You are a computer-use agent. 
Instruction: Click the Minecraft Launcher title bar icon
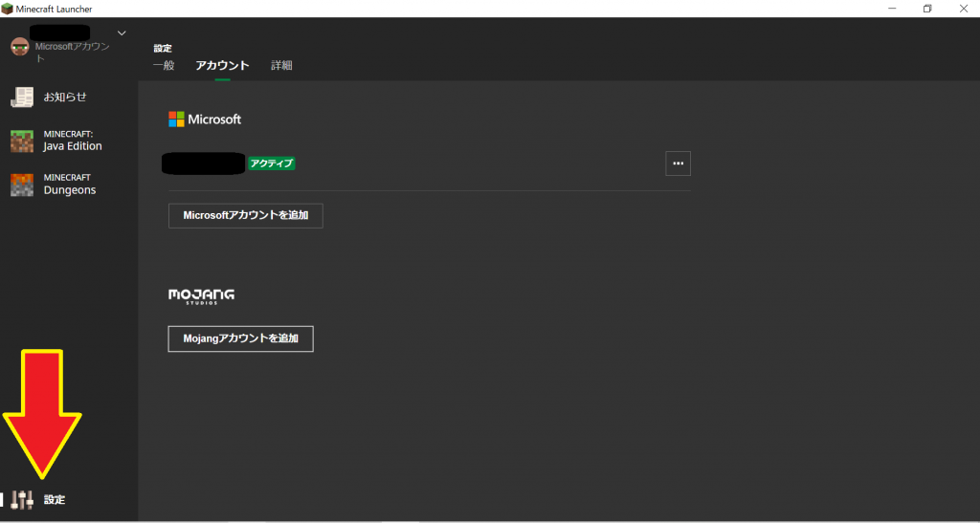(x=8, y=9)
